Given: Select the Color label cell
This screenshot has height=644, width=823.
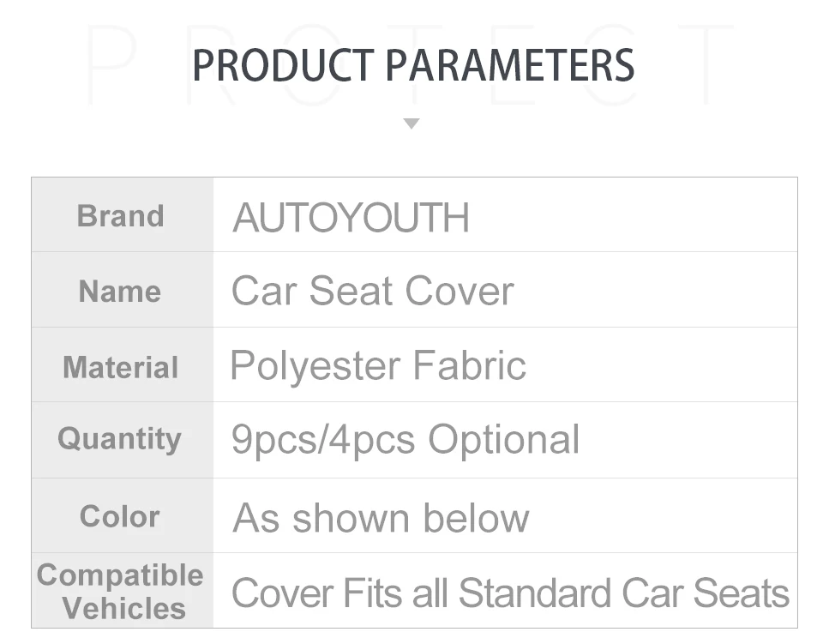Looking at the screenshot, I should (120, 516).
